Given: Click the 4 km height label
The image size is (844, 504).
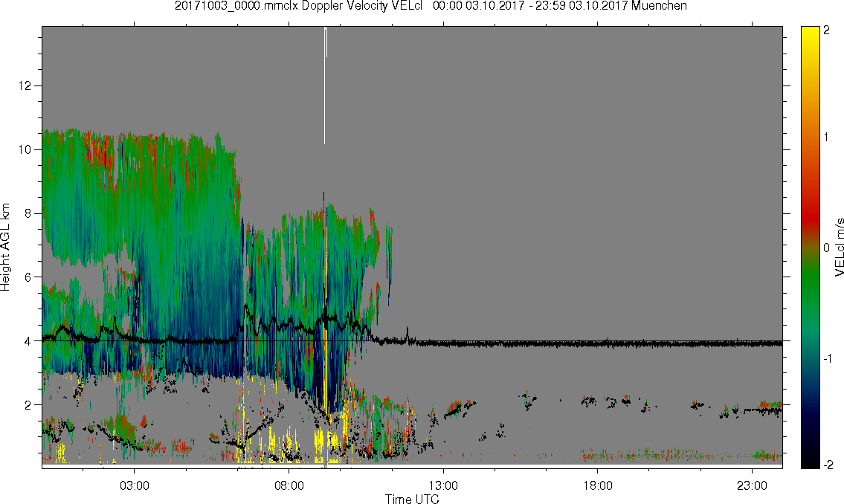Looking at the screenshot, I should pyautogui.click(x=28, y=341).
